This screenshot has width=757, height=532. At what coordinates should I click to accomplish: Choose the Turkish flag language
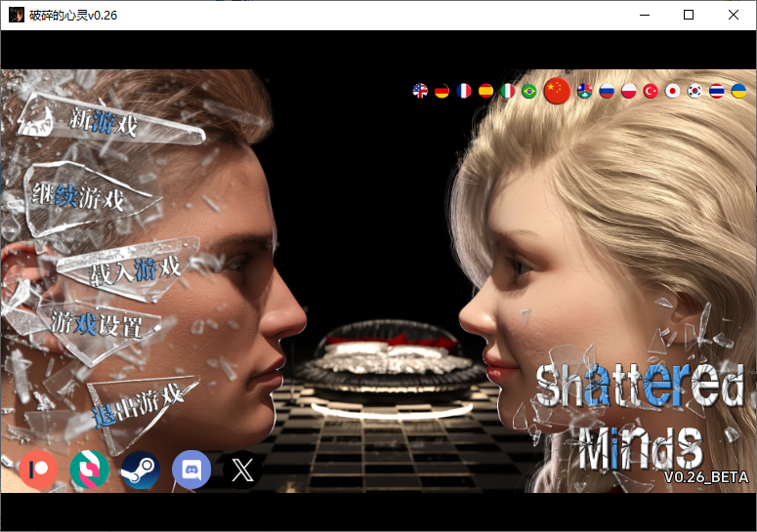(x=651, y=91)
